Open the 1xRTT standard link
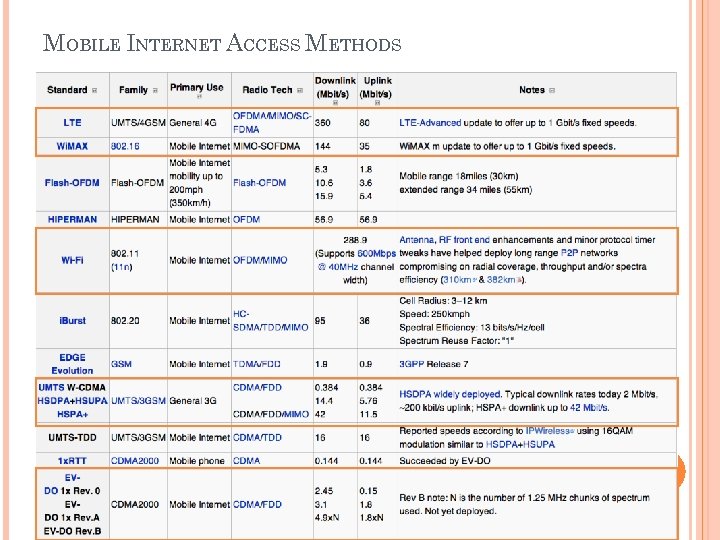This screenshot has width=720, height=540. (x=72, y=461)
